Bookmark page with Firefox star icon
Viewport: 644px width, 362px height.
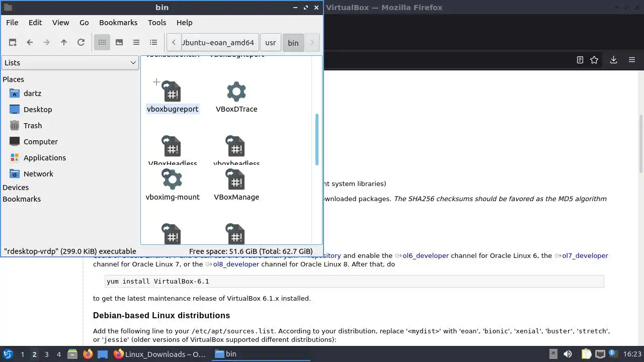(594, 60)
